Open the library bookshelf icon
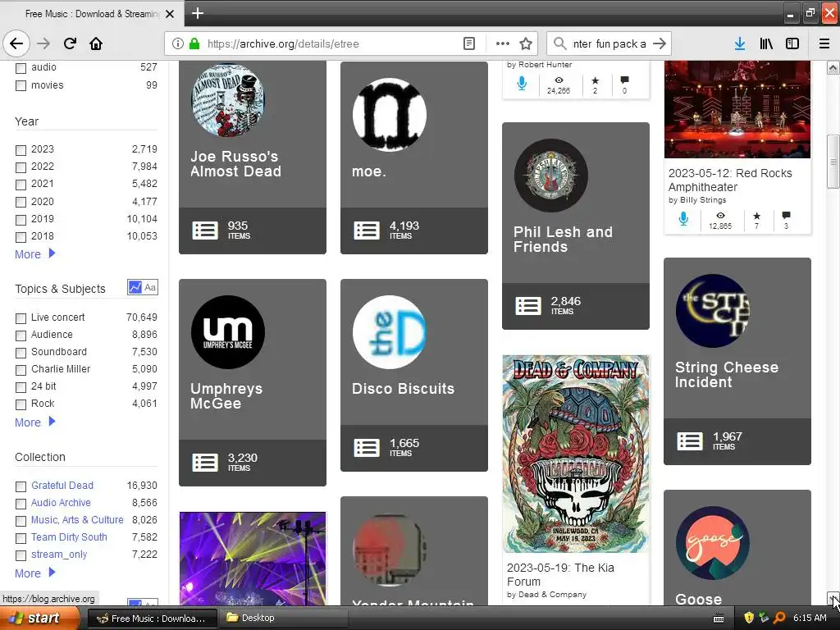The image size is (840, 630). 766,43
